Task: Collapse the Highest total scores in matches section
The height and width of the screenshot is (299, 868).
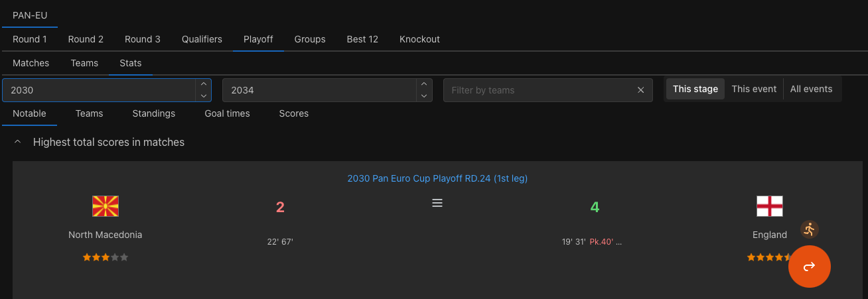Action: (x=18, y=142)
